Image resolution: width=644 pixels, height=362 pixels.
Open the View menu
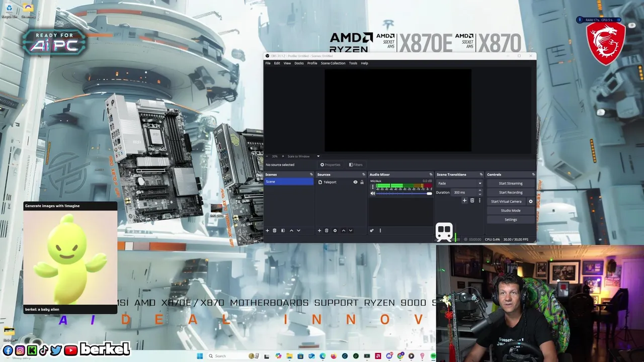(287, 63)
